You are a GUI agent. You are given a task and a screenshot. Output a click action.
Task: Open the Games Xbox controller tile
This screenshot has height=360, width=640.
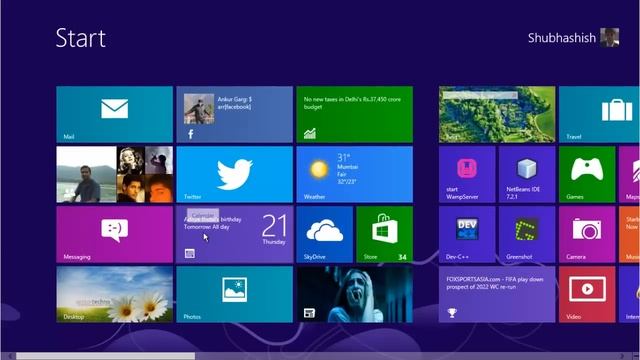pyautogui.click(x=587, y=174)
